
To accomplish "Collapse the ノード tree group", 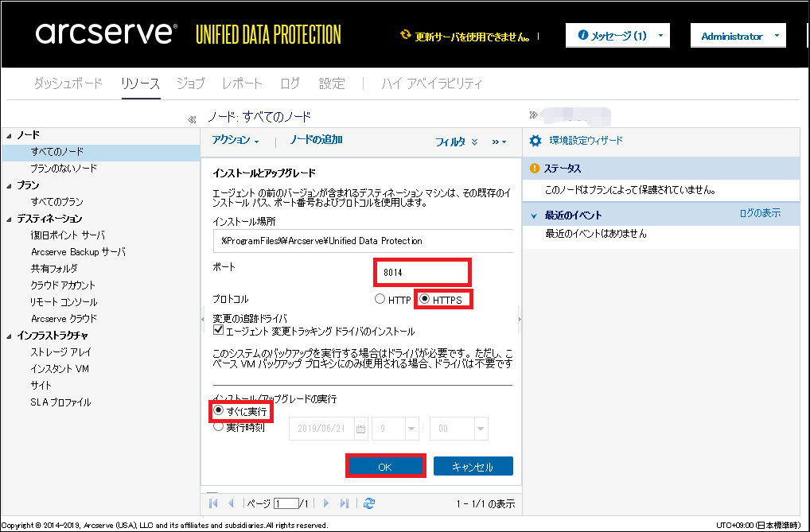I will point(9,136).
